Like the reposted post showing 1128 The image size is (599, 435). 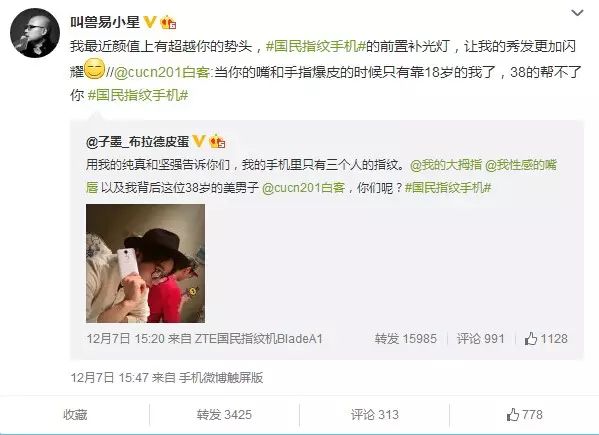[546, 339]
